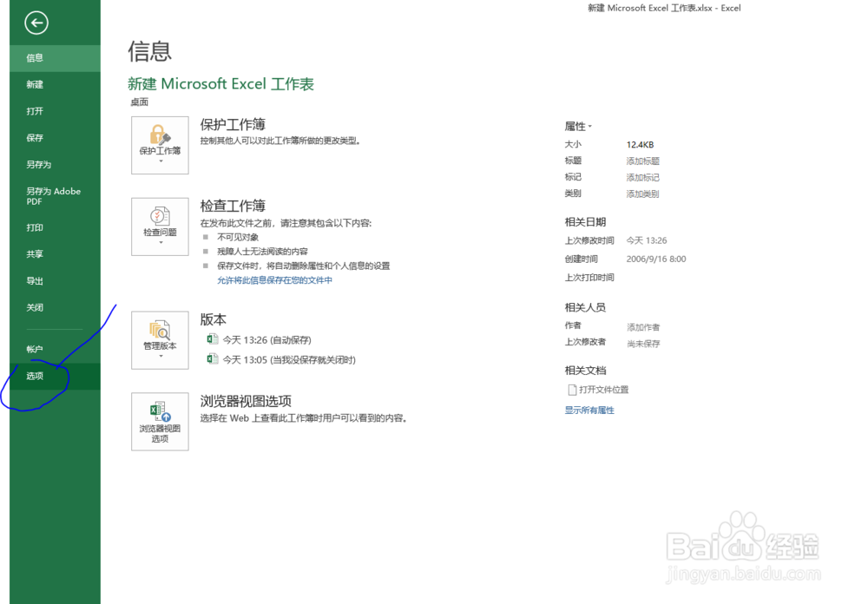
Task: Click Show All Properties (显示所有属性) link
Action: pyautogui.click(x=589, y=410)
